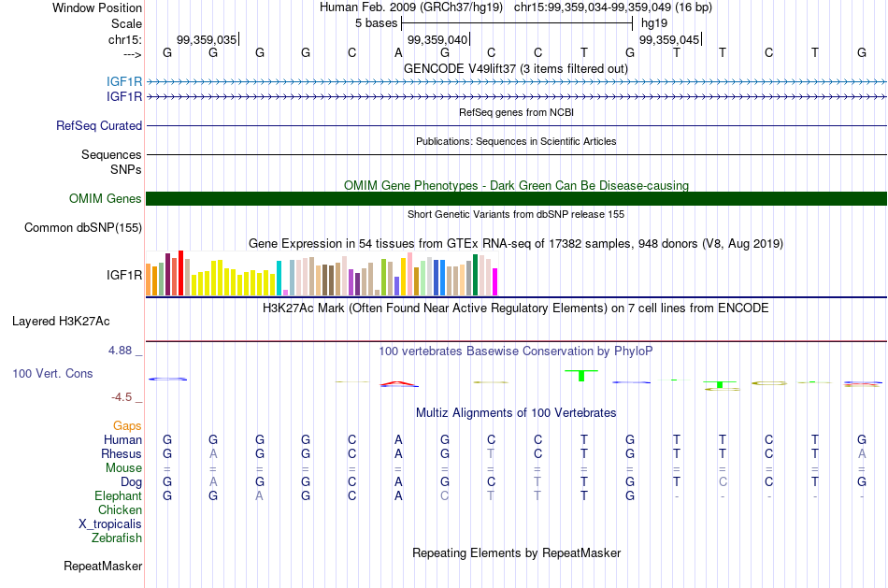888x588 pixels.
Task: Open Multiz Alignments of 100 Vertebrates title
Action: (516, 412)
